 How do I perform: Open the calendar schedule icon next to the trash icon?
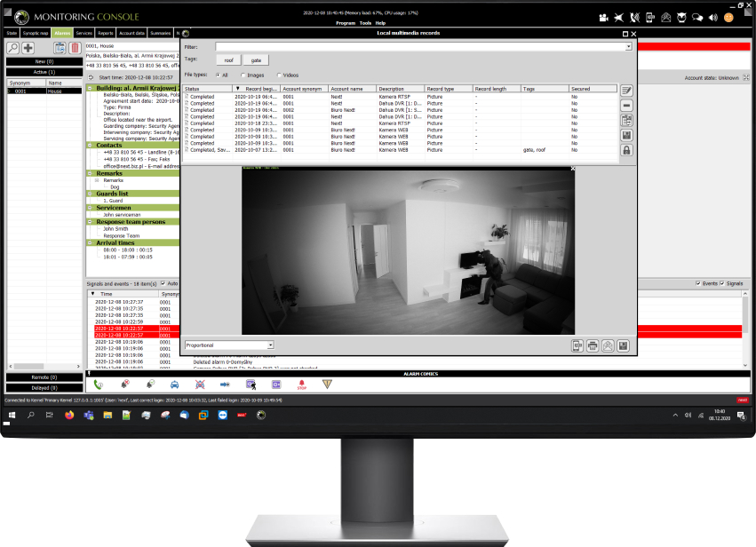pyautogui.click(x=60, y=48)
